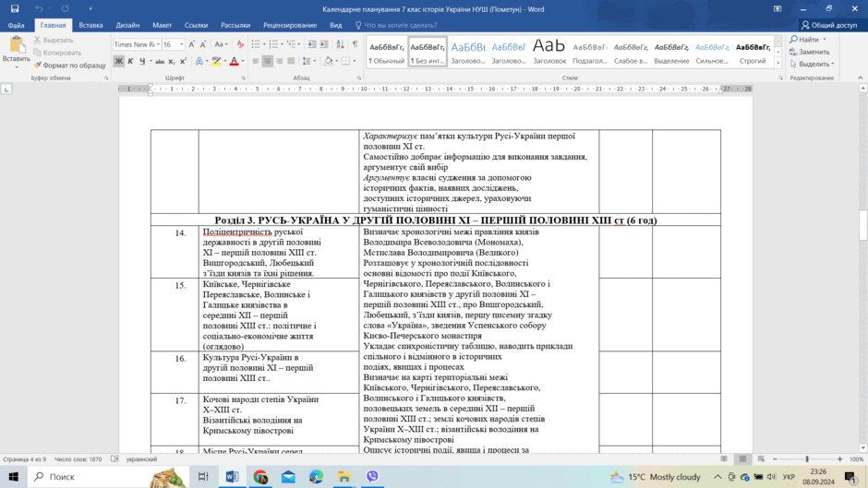Increase paragraph indent
868x488 pixels.
pyautogui.click(x=324, y=44)
